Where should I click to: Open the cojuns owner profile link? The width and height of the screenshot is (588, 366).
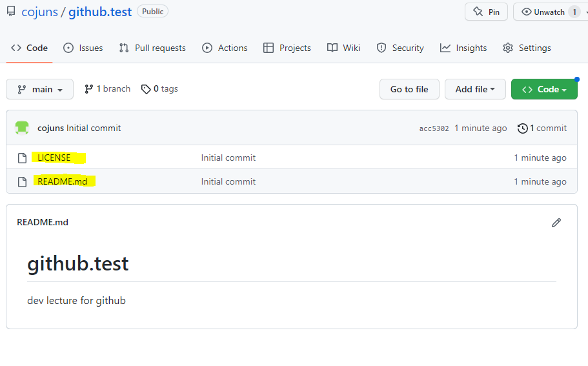point(39,12)
